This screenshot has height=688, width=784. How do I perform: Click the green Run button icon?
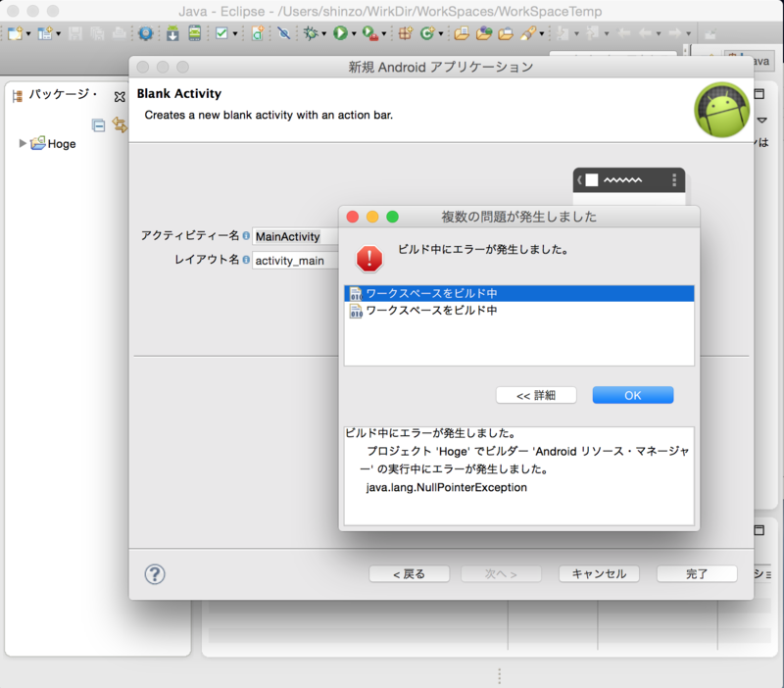(x=340, y=33)
